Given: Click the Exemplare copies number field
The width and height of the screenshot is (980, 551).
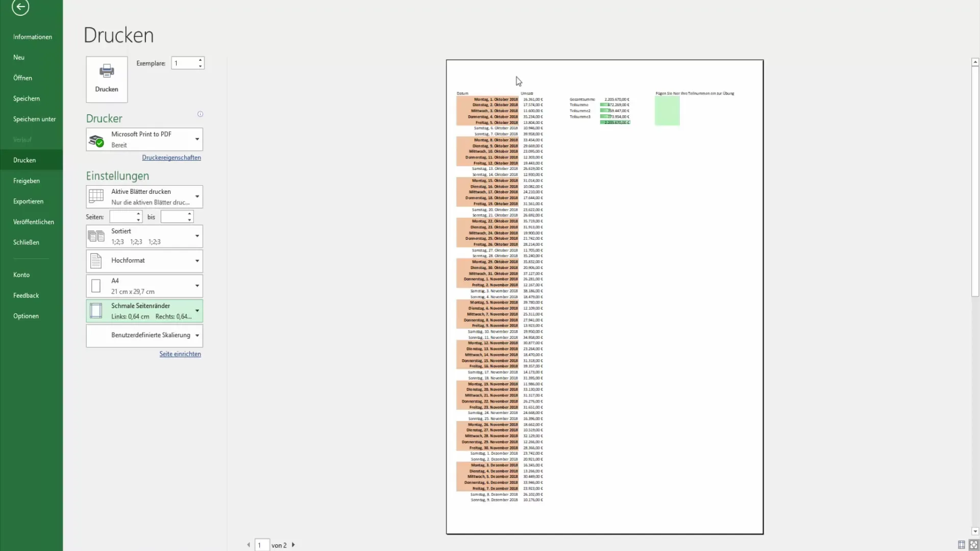Looking at the screenshot, I should point(184,63).
